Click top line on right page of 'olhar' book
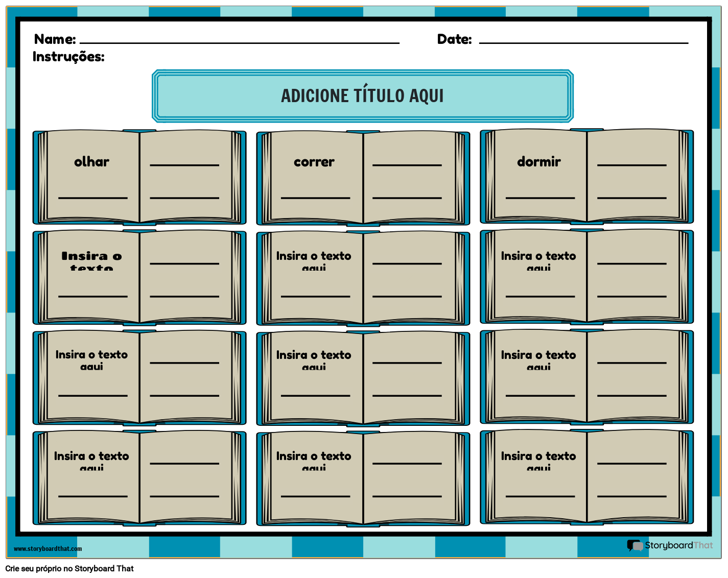The width and height of the screenshot is (728, 578). pyautogui.click(x=184, y=164)
